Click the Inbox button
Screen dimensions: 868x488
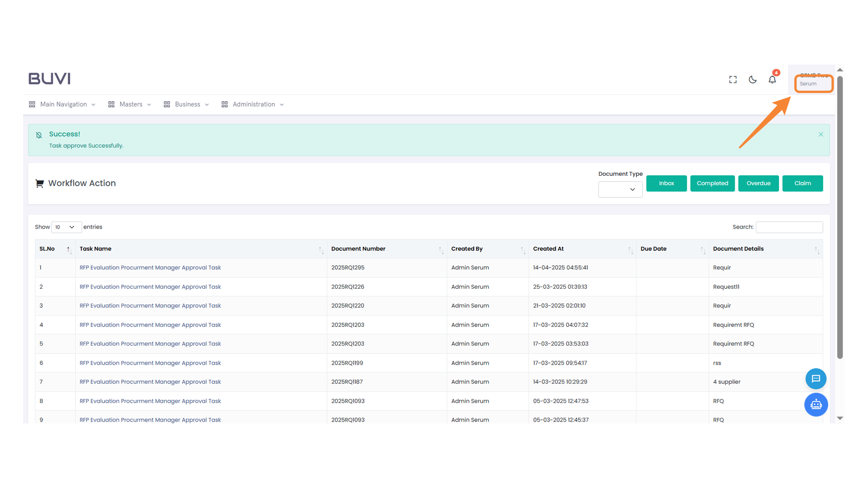point(666,183)
